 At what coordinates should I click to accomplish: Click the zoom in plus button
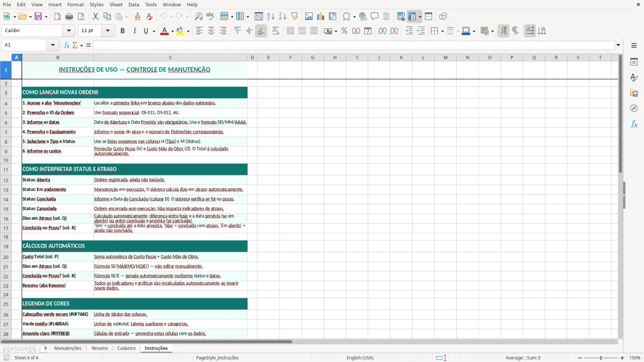pyautogui.click(x=623, y=358)
